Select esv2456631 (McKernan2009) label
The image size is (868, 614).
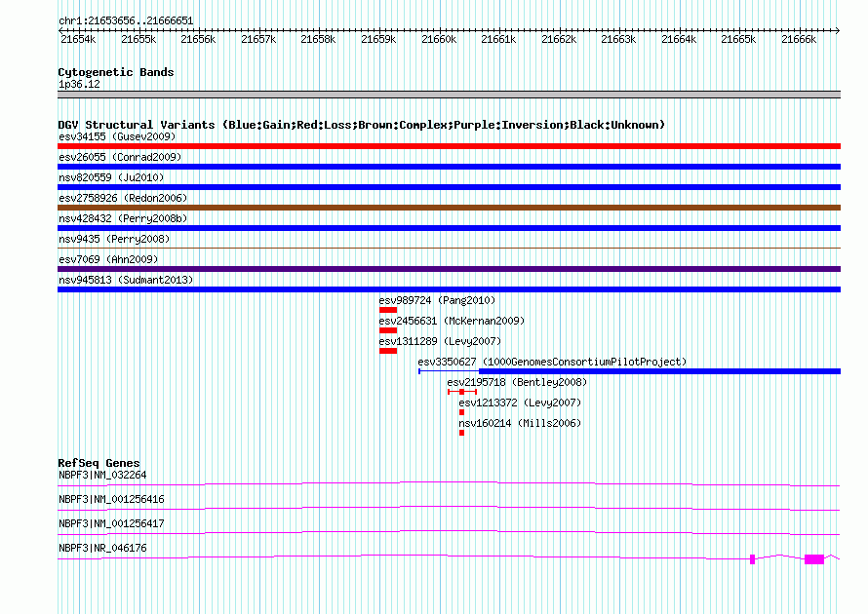point(452,321)
